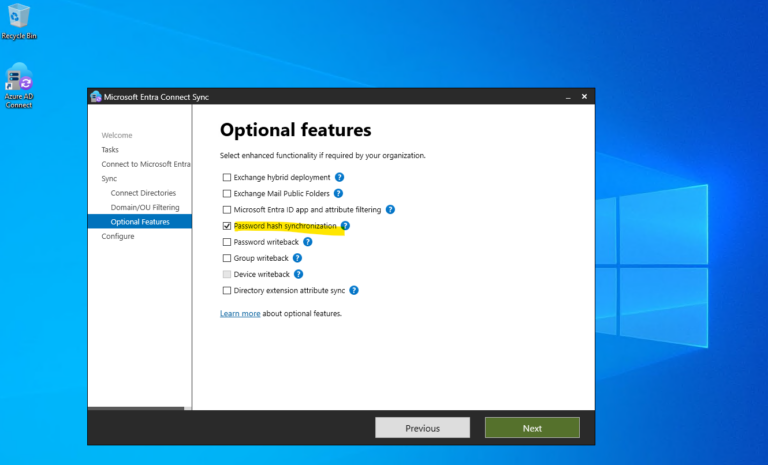Enable Exchange hybrid deployment checkbox

(x=226, y=177)
